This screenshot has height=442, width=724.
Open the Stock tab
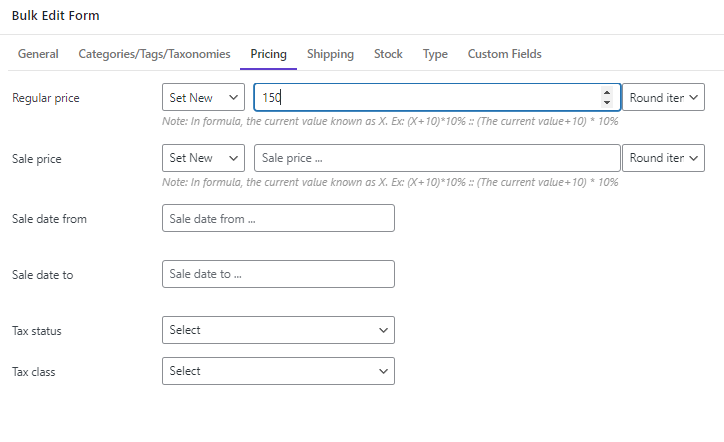[x=388, y=54]
